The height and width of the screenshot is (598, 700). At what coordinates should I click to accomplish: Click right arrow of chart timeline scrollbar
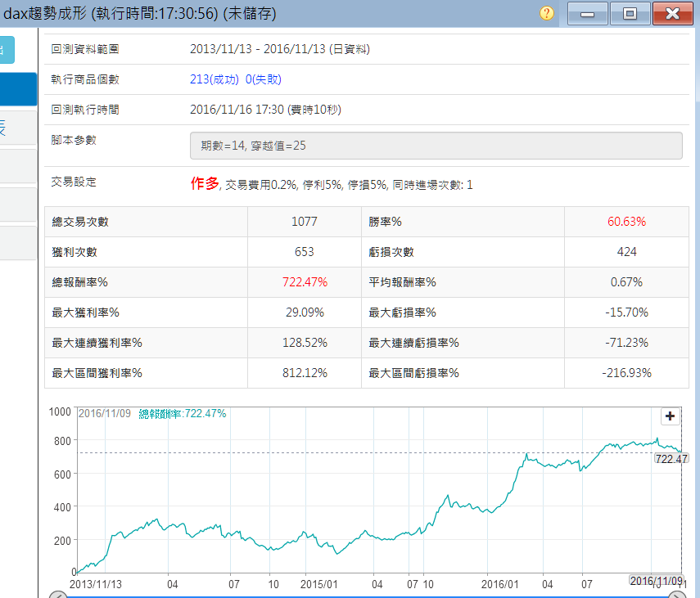click(678, 595)
